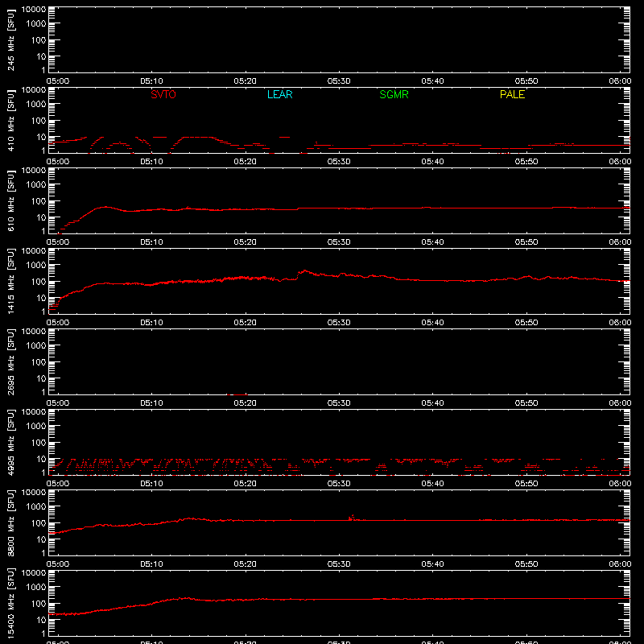The height and width of the screenshot is (644, 644).
Task: Click the 2695 MHz [SFU] axis title
Action: 10,361
